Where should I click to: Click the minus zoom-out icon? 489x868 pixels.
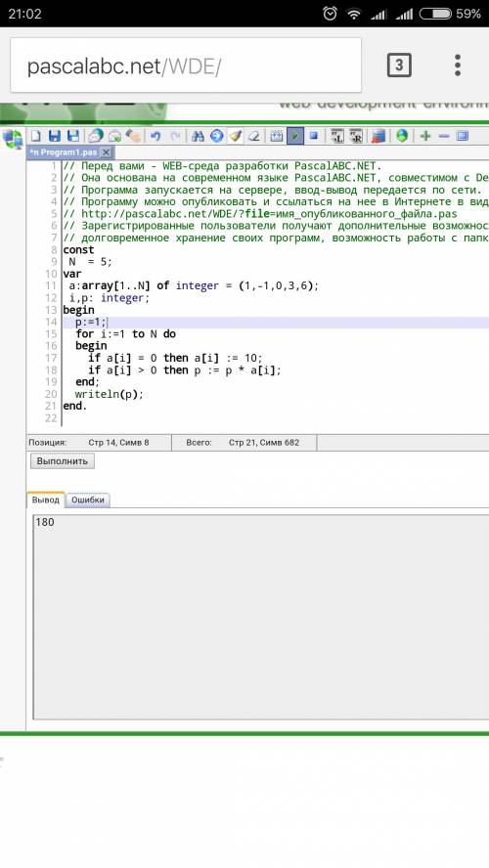pyautogui.click(x=444, y=136)
